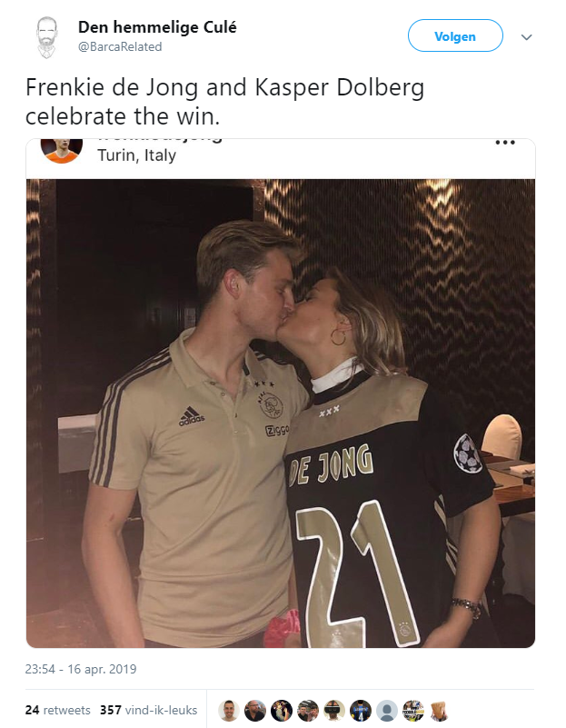Screen dimensions: 566x728
Task: Click the orange-shirt avatar in embedded post
Action: pos(62,150)
